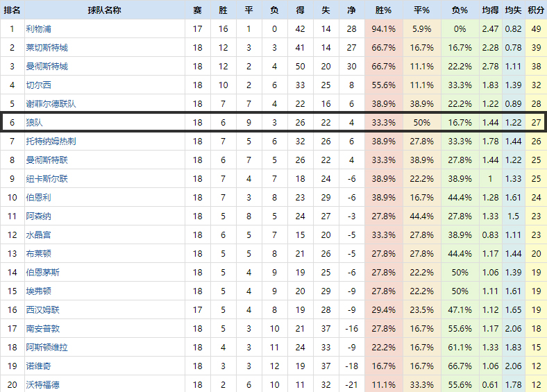Screen dimensions: 547x392
Task: Click the 平% column header
Action: [421, 10]
